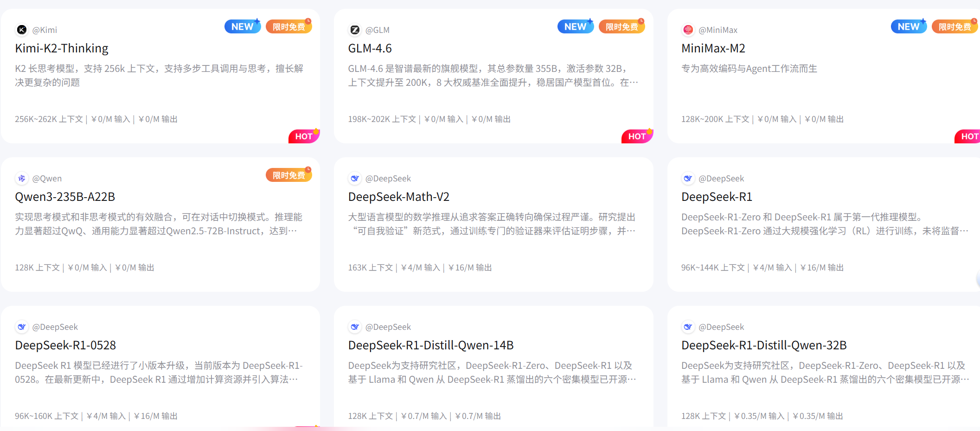Click DeepSeek logo on DeepSeek-R1-0528 card
980x431 pixels.
click(x=22, y=327)
